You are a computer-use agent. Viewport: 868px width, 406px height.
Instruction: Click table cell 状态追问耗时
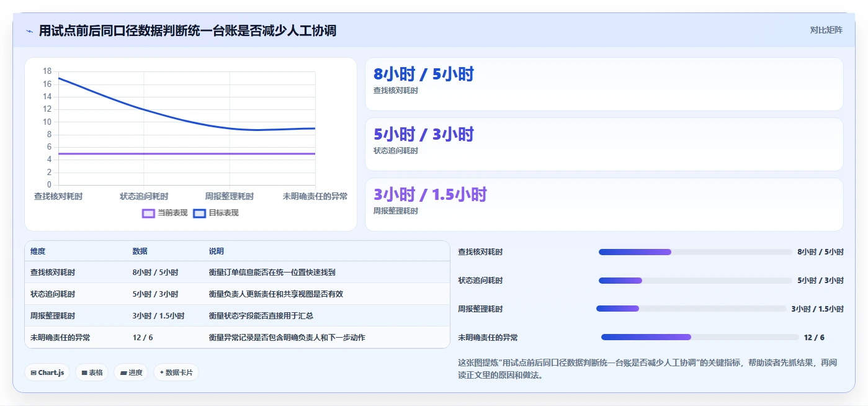coord(53,294)
